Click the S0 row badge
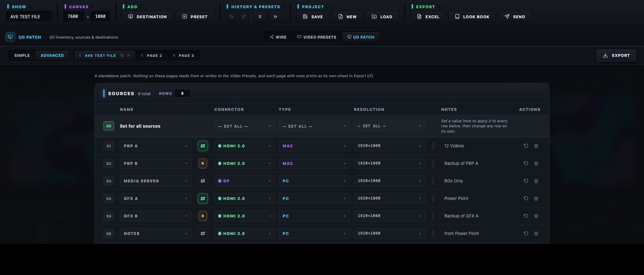644x275 pixels. (109, 126)
